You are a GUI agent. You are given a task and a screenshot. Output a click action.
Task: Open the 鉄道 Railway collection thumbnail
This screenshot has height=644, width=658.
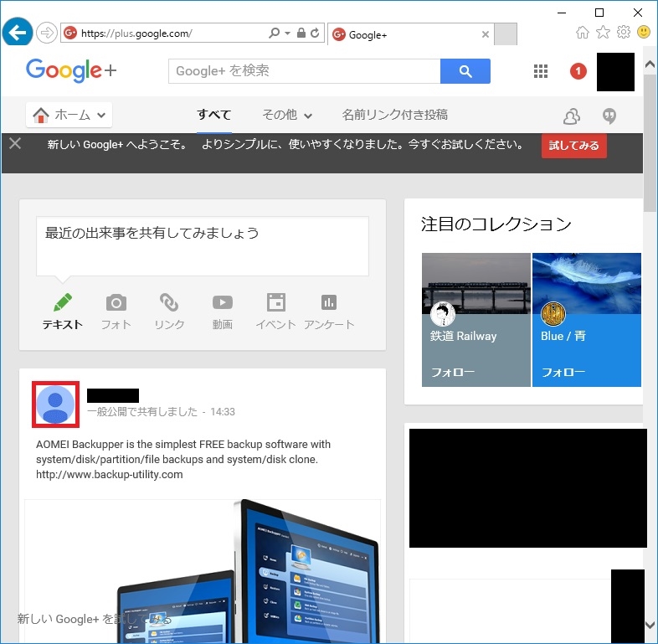476,283
